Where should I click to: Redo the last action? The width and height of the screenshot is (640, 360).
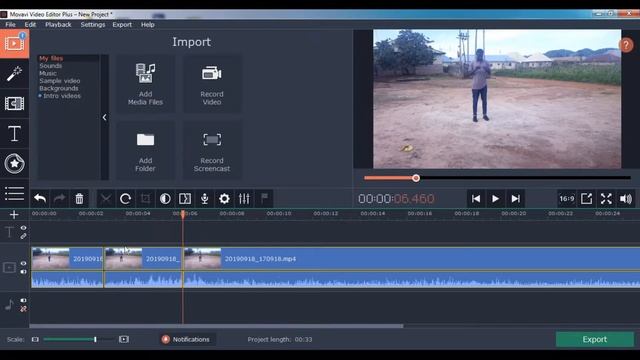(x=60, y=199)
